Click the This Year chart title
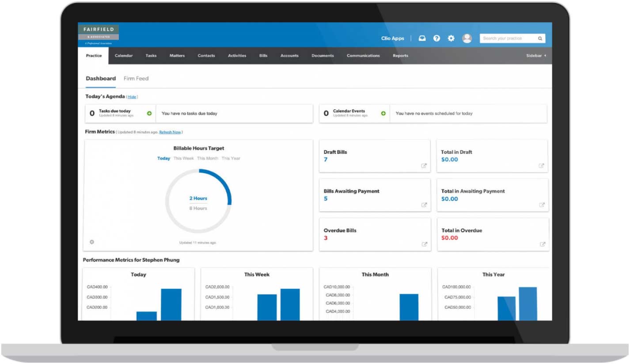630x364 pixels. pyautogui.click(x=493, y=275)
